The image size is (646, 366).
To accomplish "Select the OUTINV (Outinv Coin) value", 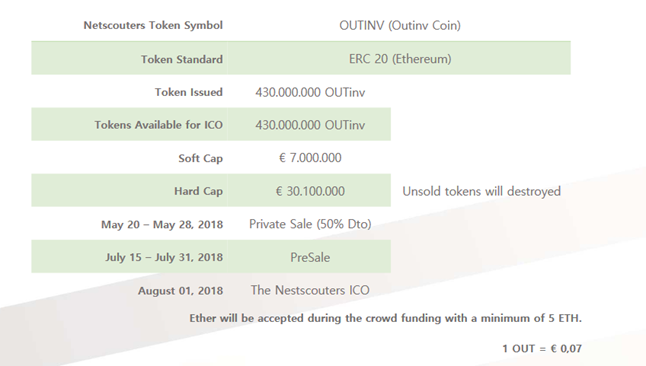I will [x=400, y=26].
